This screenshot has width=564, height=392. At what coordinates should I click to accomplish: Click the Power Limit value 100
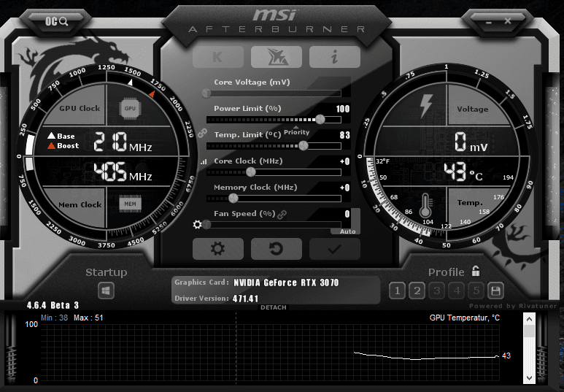click(x=343, y=109)
